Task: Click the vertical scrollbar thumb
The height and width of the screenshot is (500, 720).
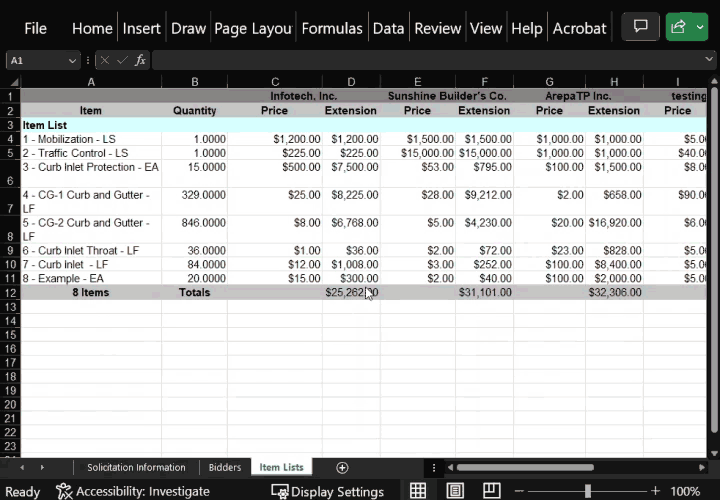Action: (714, 259)
